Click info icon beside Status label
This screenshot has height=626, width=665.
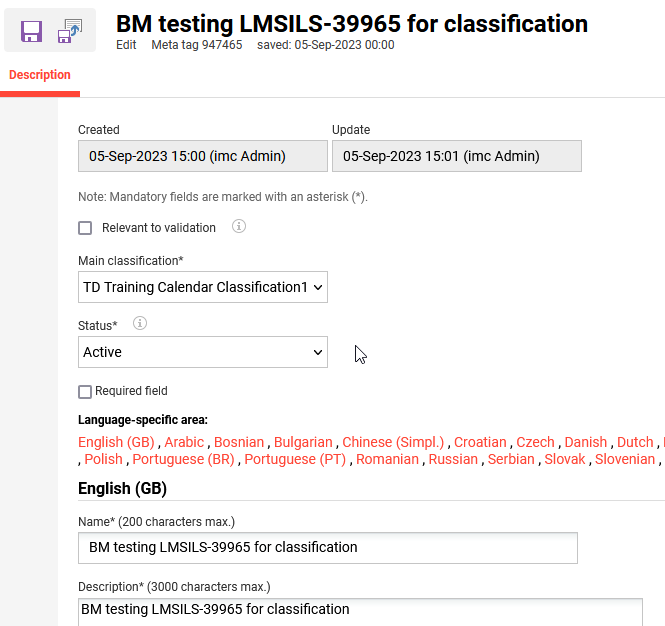140,324
